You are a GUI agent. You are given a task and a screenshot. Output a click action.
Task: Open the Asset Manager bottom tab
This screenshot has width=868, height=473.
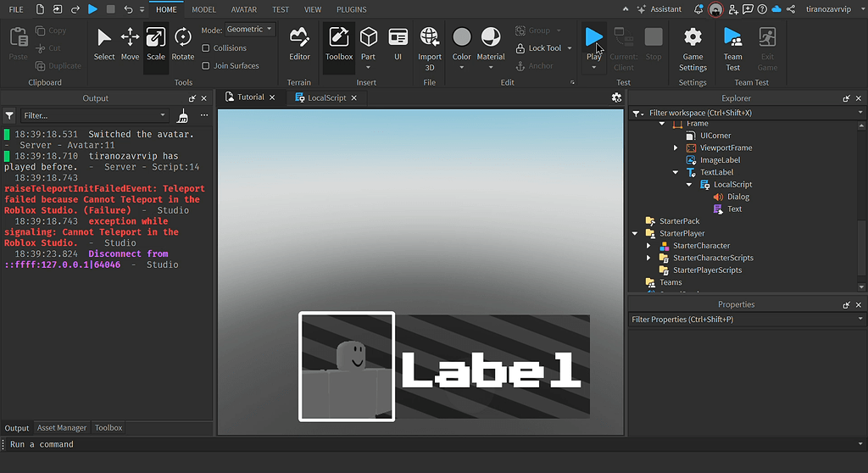click(62, 428)
